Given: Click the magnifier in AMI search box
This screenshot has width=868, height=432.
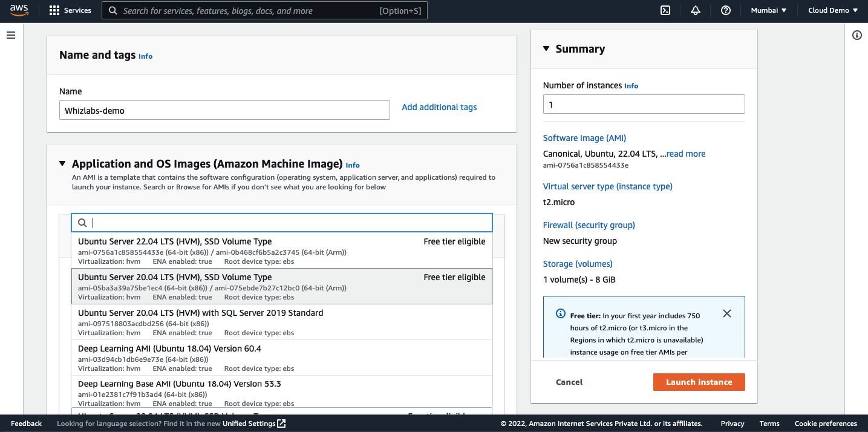Looking at the screenshot, I should point(83,223).
